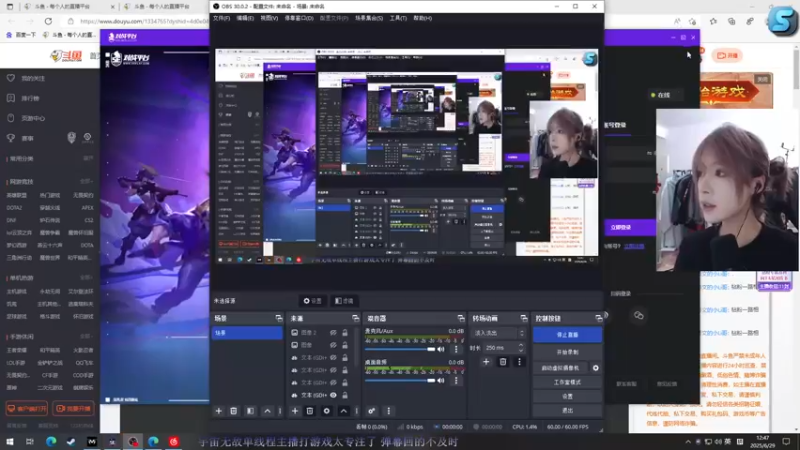Open 桌面音频 channel three-dot options menu
Viewport: 800px width, 450px height.
[456, 380]
